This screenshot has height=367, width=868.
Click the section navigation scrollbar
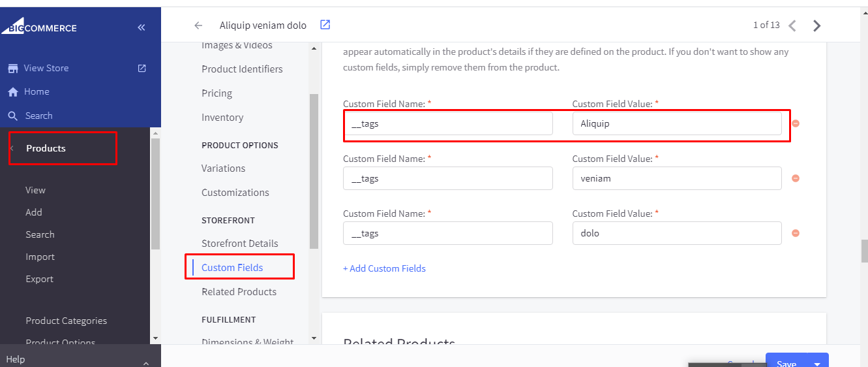[314, 170]
